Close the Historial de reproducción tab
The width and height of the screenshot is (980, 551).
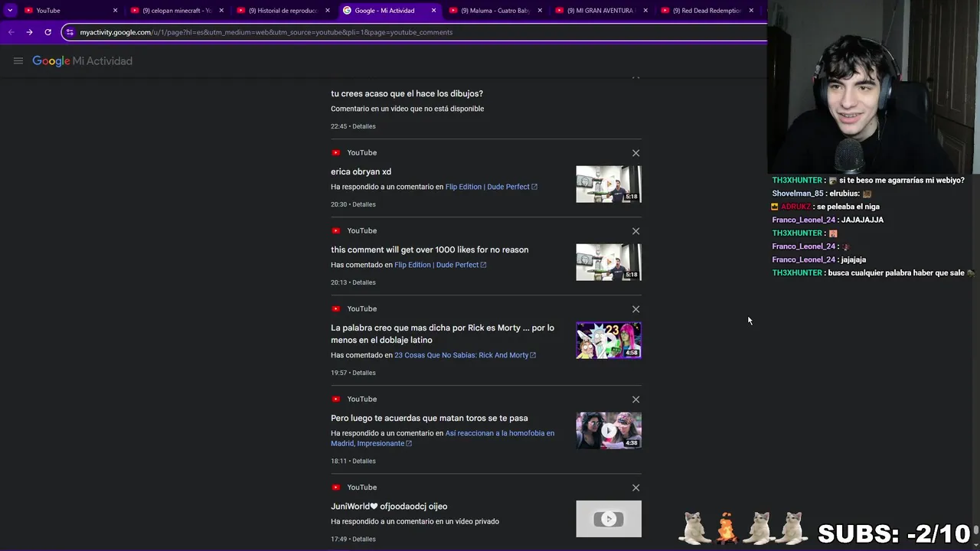(328, 11)
